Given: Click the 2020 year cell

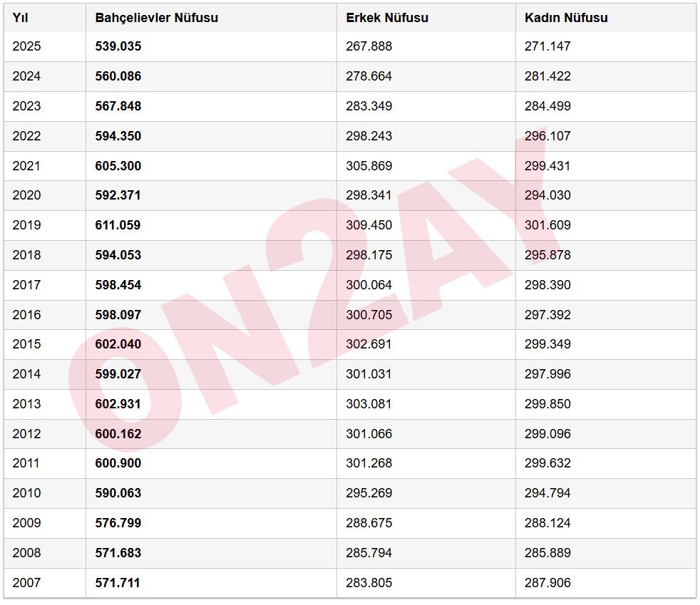Looking at the screenshot, I should coord(26,195).
